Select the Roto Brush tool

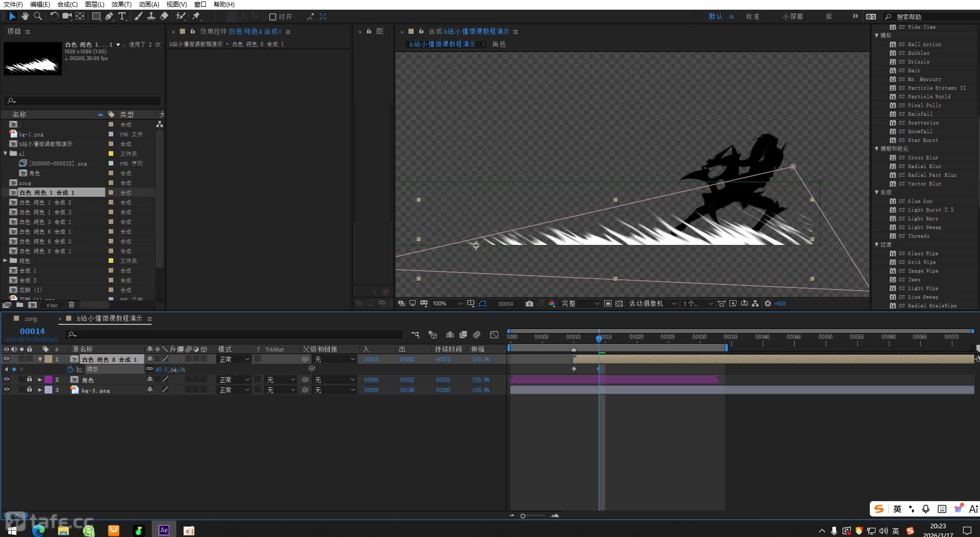point(180,16)
